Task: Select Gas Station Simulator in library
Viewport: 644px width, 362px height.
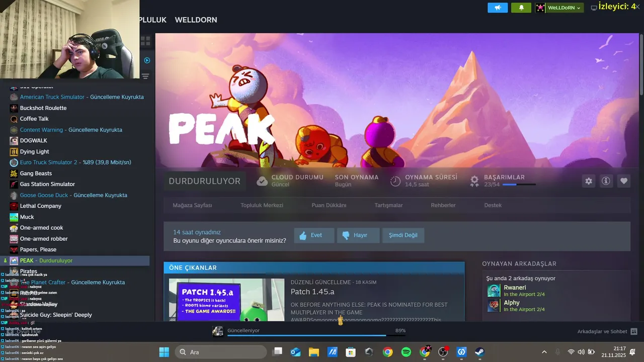Action: click(x=47, y=185)
